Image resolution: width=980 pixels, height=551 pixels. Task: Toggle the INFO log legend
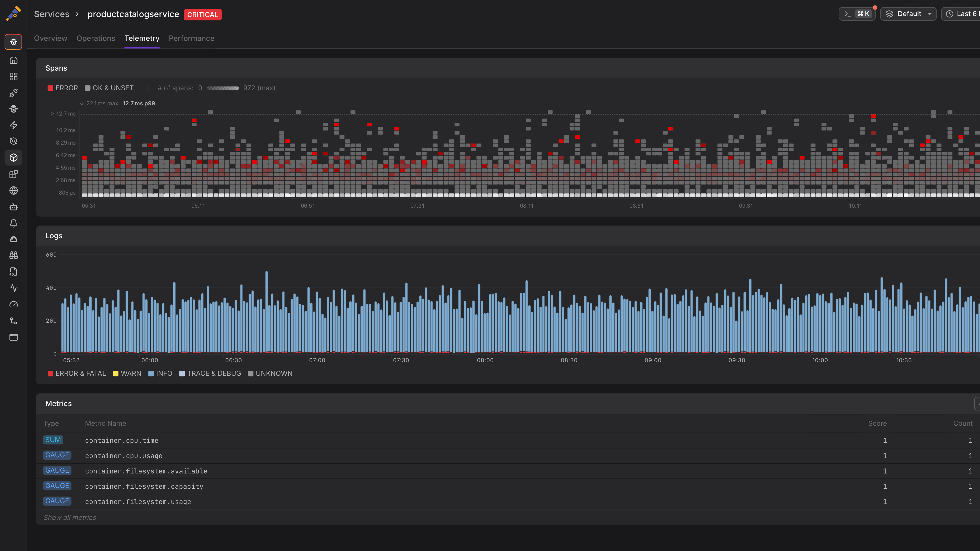pyautogui.click(x=160, y=373)
